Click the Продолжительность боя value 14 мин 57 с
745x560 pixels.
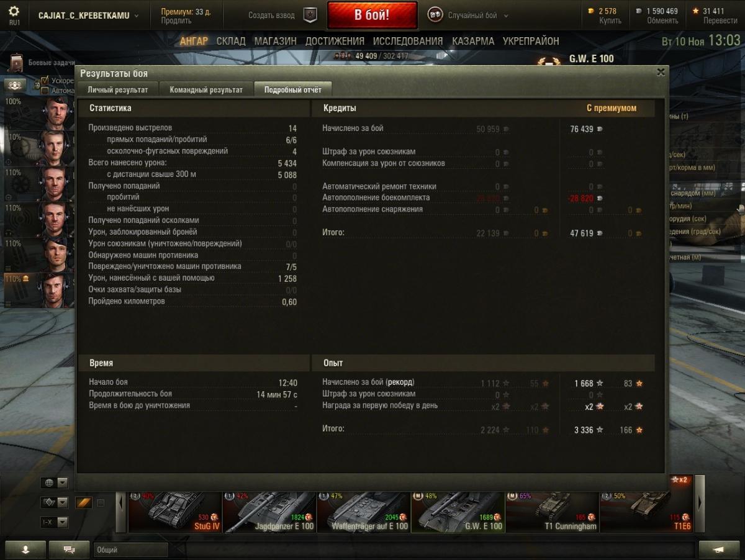tap(277, 394)
